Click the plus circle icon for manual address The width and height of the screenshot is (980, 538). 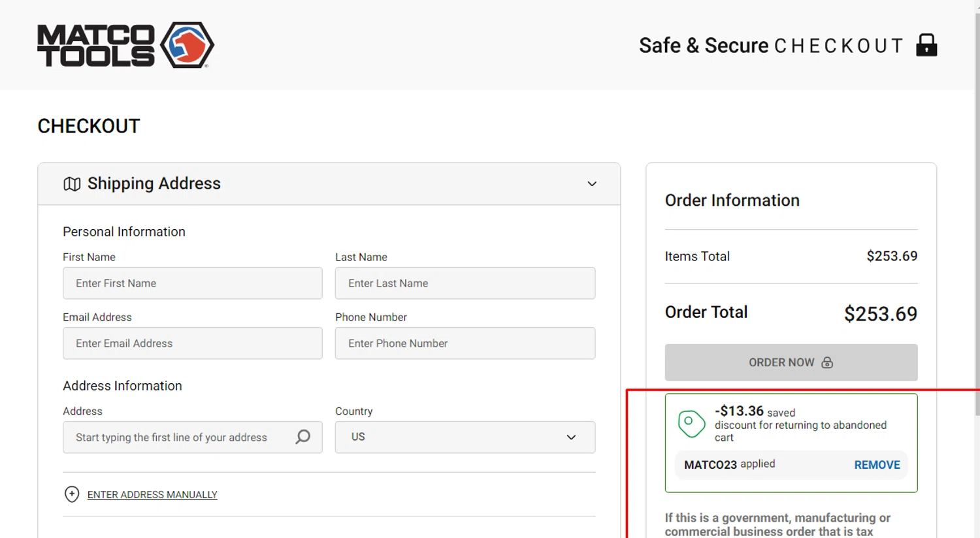click(72, 494)
